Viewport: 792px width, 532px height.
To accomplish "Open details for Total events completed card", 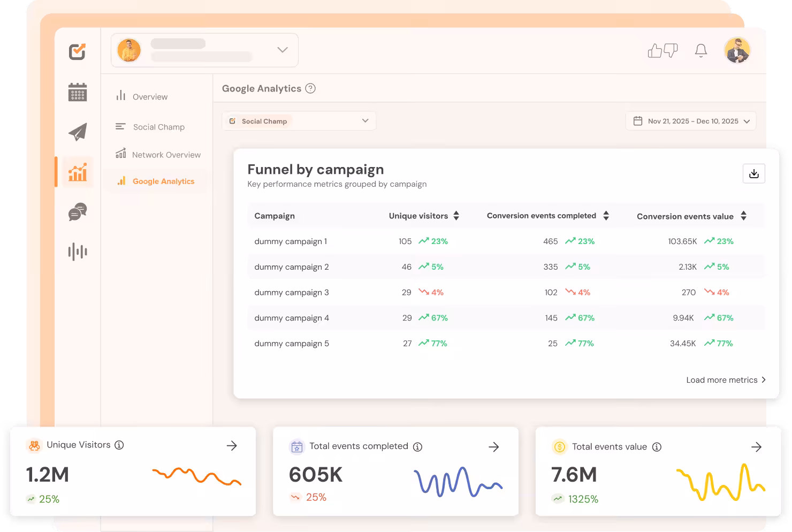I will pos(494,447).
